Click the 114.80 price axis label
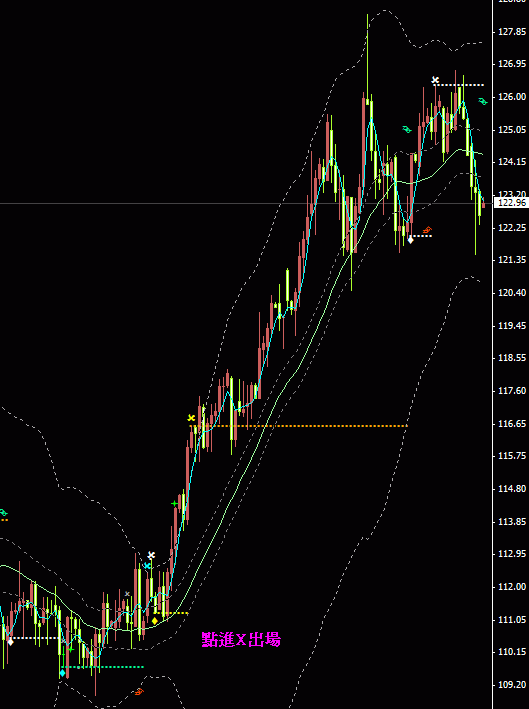 pyautogui.click(x=512, y=489)
